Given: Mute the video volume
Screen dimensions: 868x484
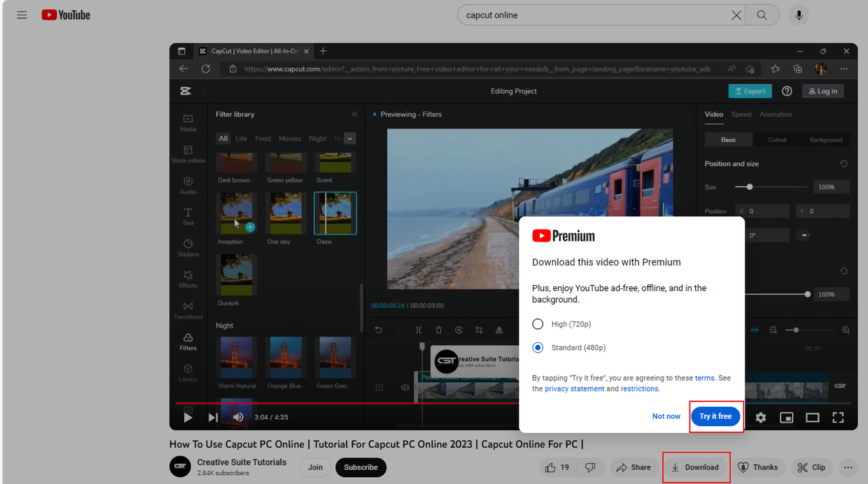Looking at the screenshot, I should tap(238, 417).
